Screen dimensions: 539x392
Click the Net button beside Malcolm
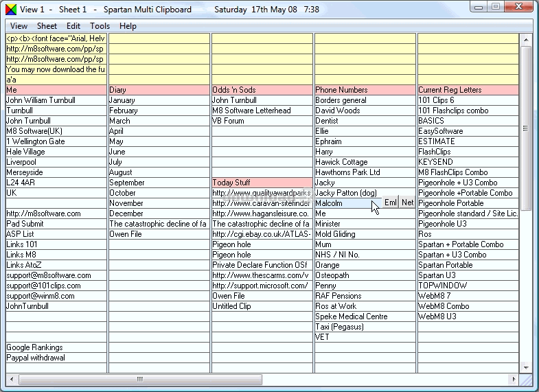(408, 203)
